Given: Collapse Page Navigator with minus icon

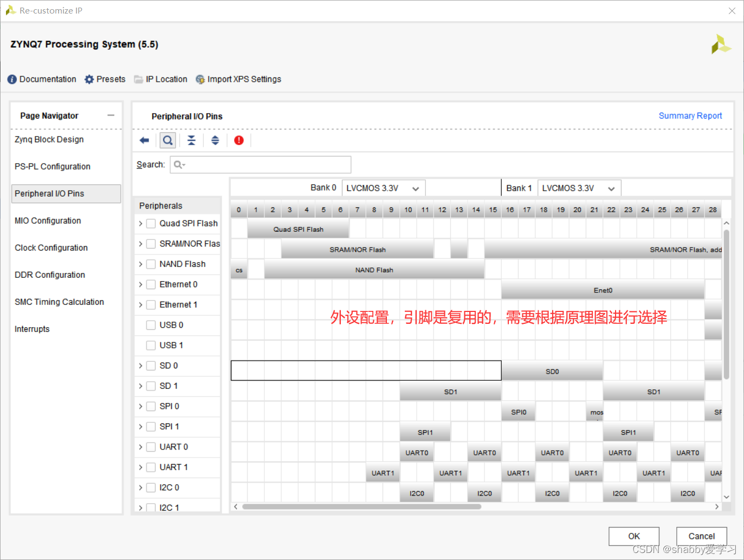Looking at the screenshot, I should click(111, 115).
